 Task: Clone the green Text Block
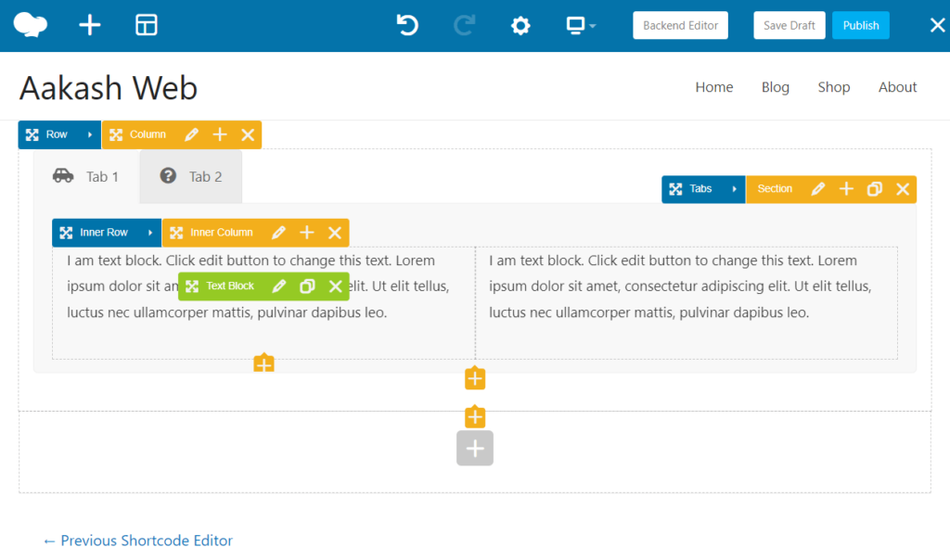coord(307,286)
